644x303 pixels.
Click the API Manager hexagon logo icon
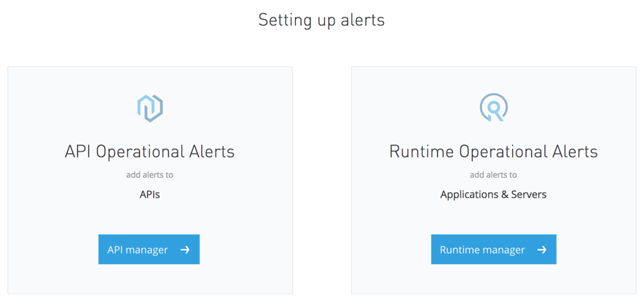click(150, 109)
